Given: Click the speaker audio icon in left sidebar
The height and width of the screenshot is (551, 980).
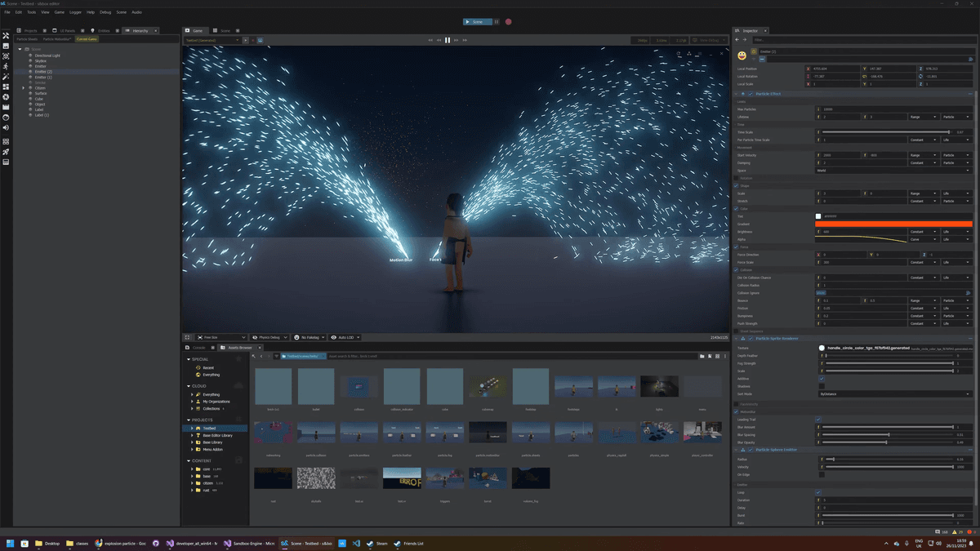Looking at the screenshot, I should [x=6, y=128].
